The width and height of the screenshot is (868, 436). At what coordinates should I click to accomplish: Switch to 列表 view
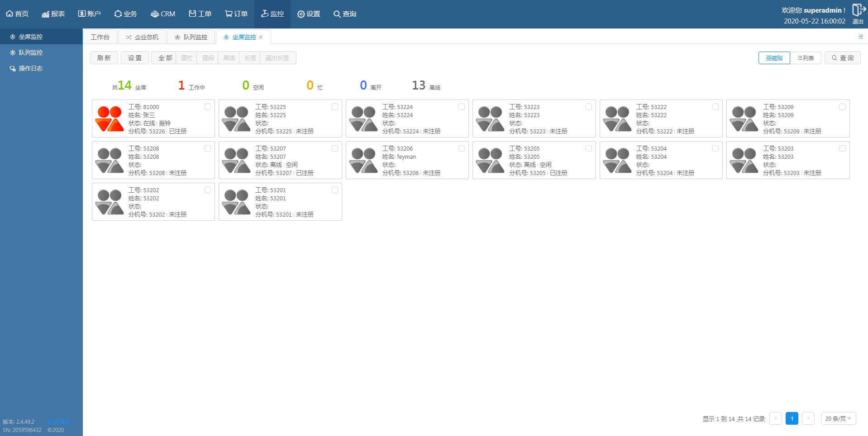pyautogui.click(x=806, y=58)
